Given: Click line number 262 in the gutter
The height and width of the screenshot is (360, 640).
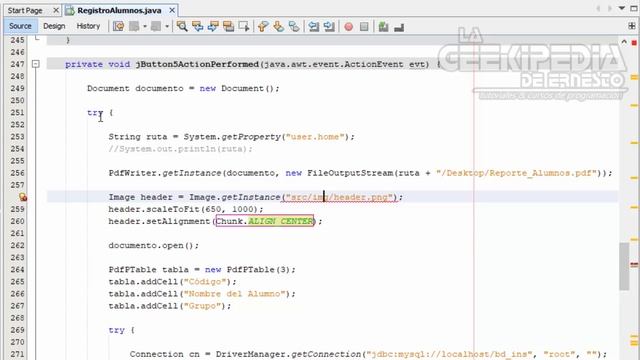Looking at the screenshot, I should point(18,246).
